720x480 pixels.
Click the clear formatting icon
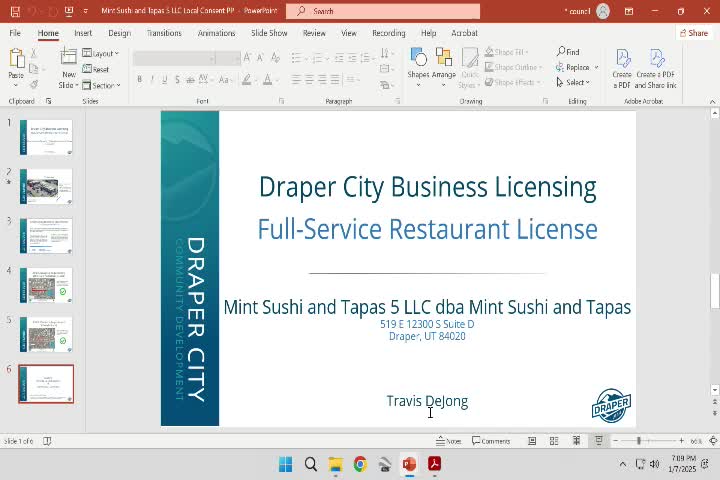[275, 58]
